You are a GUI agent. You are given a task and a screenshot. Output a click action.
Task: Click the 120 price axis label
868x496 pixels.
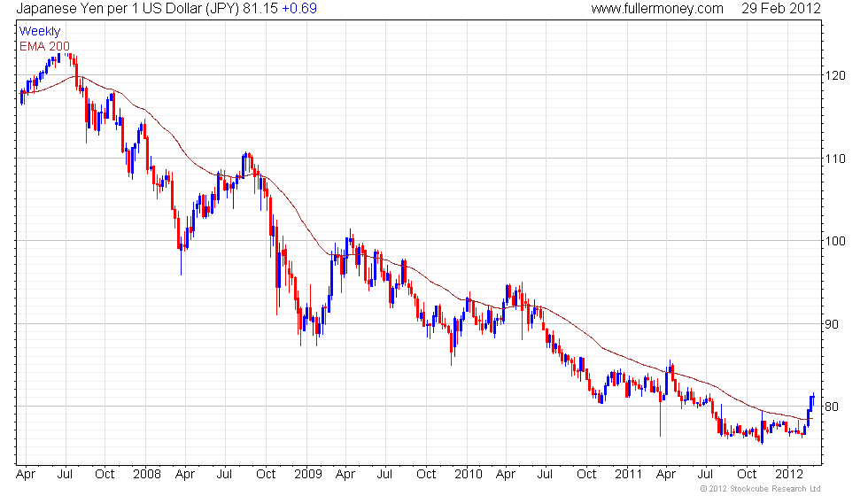(834, 76)
